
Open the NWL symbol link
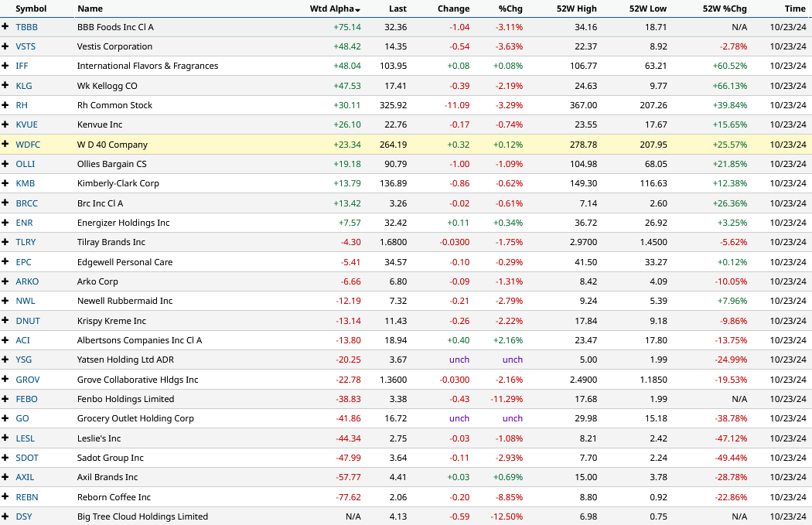coord(26,301)
